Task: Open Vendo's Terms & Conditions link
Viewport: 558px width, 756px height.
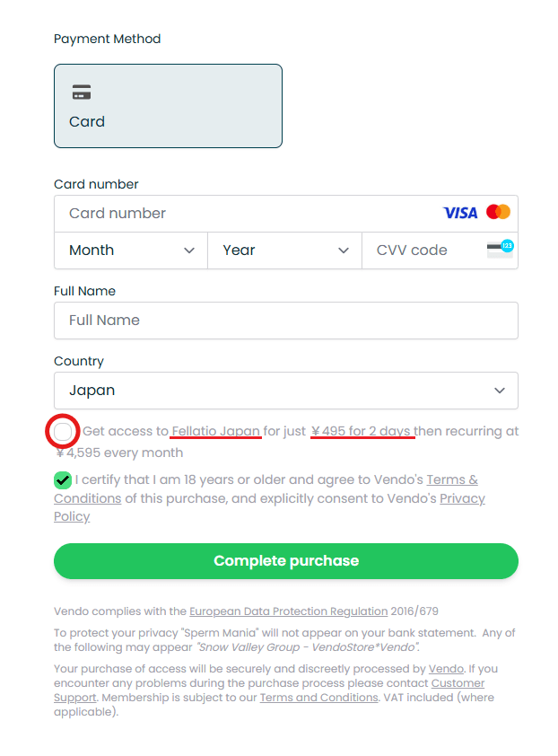Action: click(452, 480)
